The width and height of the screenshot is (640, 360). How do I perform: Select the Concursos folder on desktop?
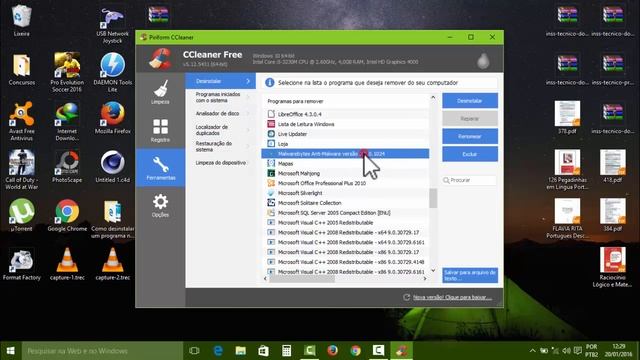tap(21, 69)
